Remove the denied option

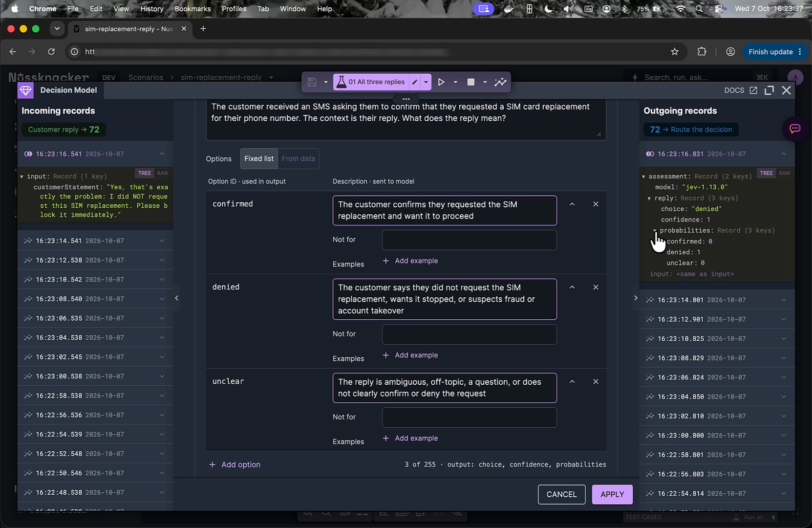click(x=596, y=287)
